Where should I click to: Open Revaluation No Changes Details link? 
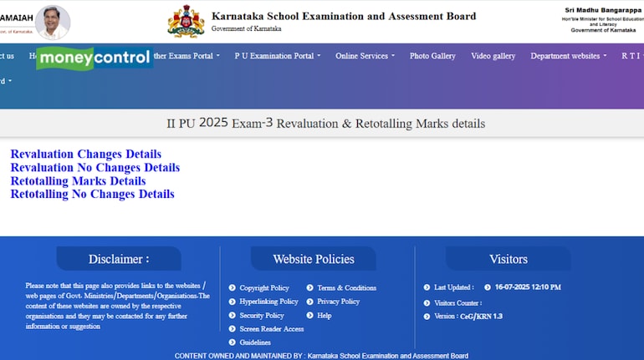click(95, 168)
